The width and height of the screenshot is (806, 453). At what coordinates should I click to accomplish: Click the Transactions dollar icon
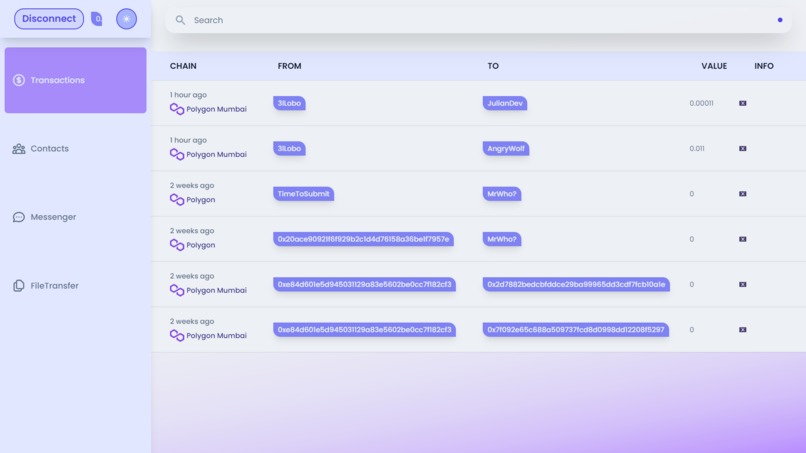[19, 80]
